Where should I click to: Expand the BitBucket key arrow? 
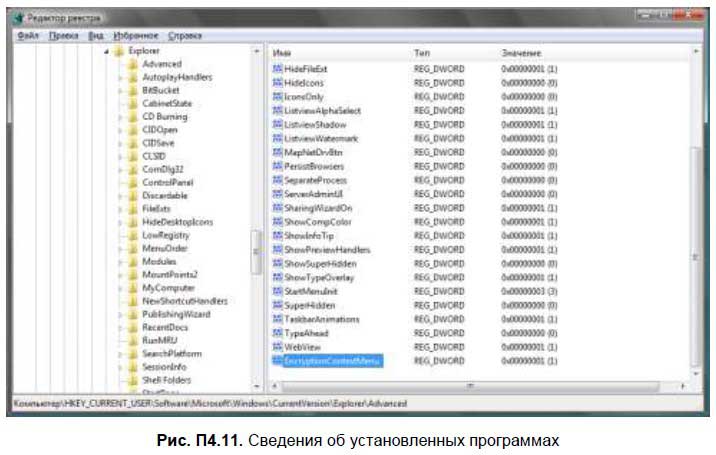tap(121, 90)
